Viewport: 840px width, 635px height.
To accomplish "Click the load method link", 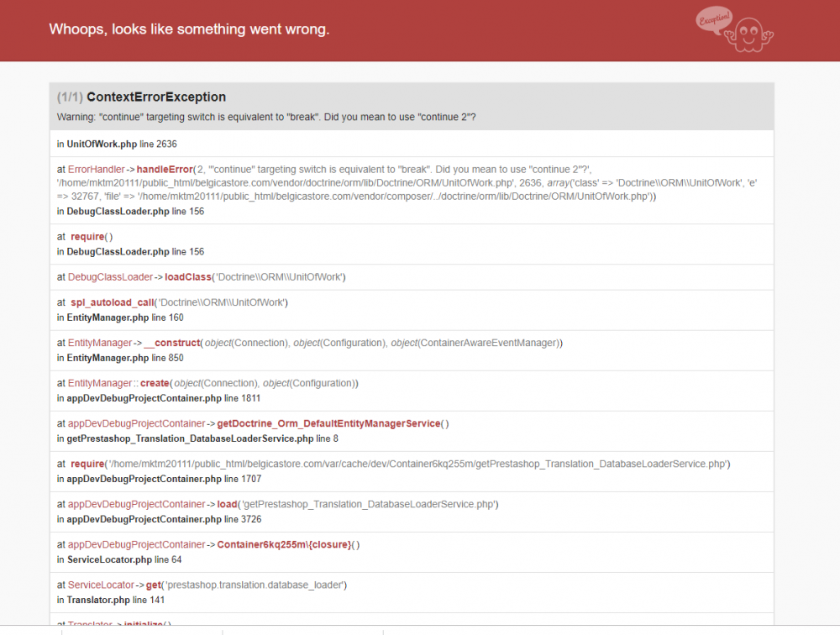I will coord(227,504).
